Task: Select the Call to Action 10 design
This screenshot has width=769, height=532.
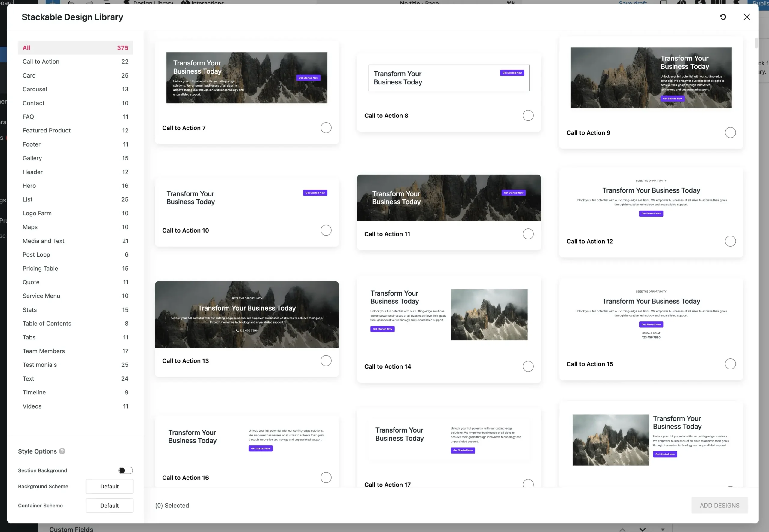Action: [x=326, y=230]
